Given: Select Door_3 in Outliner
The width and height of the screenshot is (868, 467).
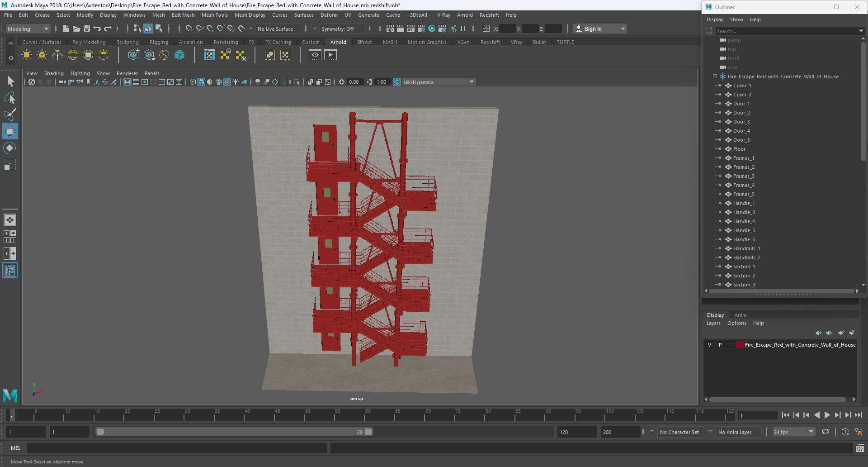Looking at the screenshot, I should [741, 122].
